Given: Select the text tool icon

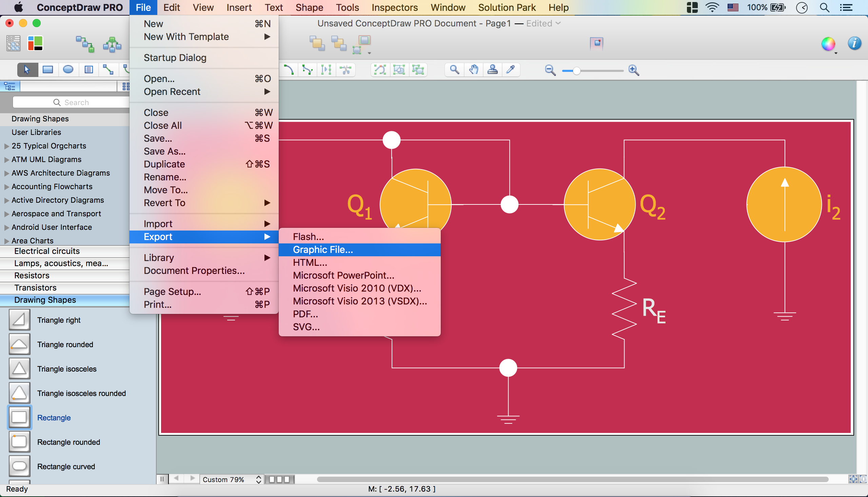Looking at the screenshot, I should pos(88,70).
